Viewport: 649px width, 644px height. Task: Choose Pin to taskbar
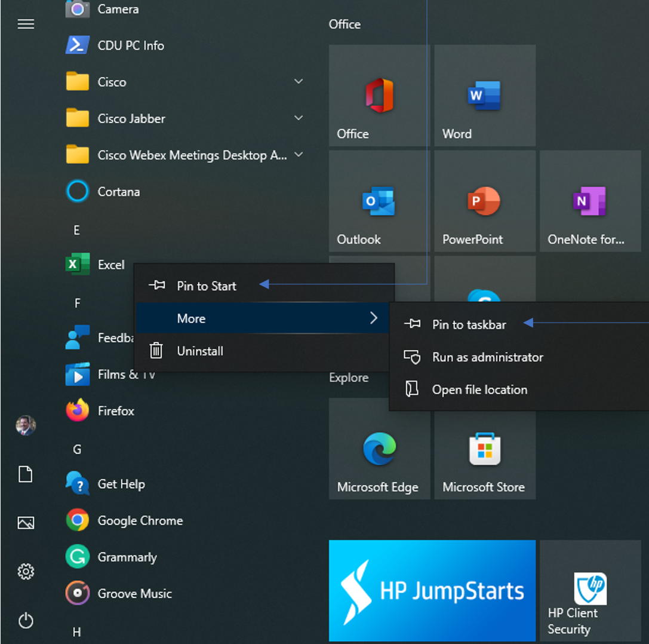[x=520, y=324]
